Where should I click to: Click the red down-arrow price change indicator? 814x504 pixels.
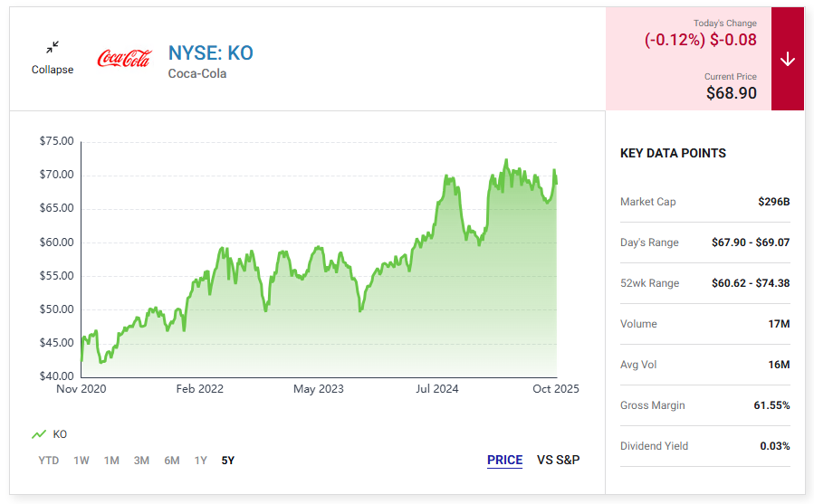(788, 59)
